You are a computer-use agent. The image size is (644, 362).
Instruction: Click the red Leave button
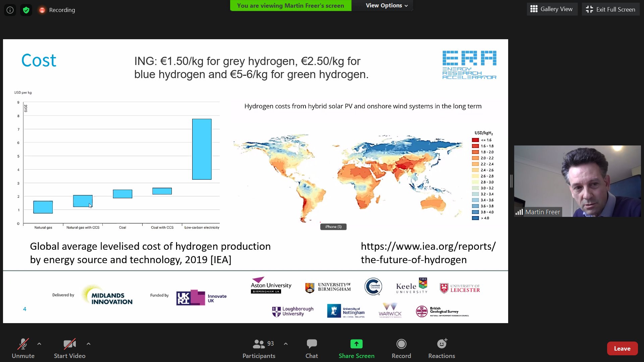pyautogui.click(x=622, y=349)
